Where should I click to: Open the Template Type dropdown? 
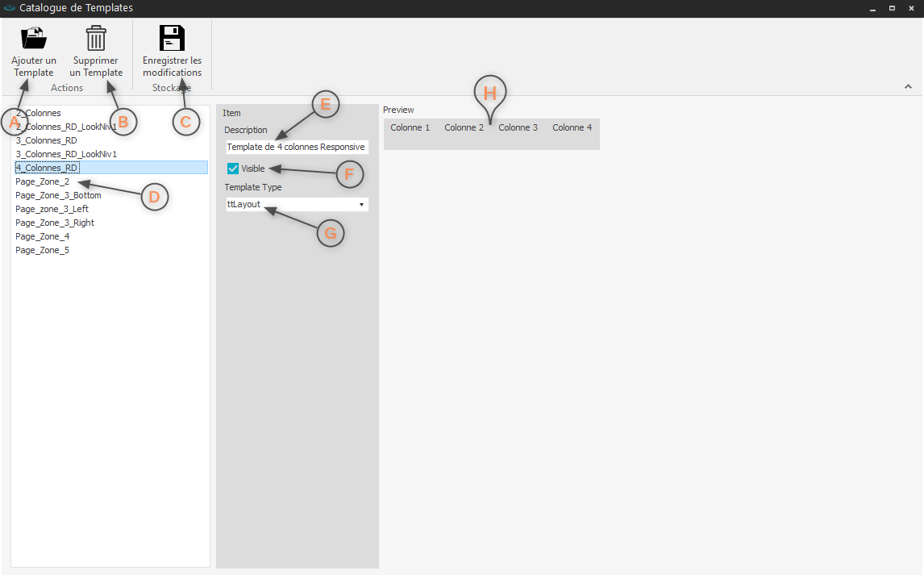tap(361, 205)
